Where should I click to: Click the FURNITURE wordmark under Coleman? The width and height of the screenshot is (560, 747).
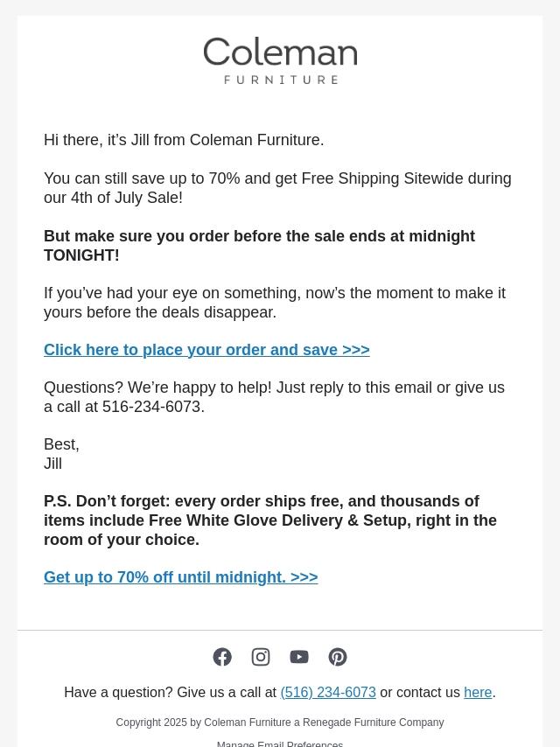[281, 80]
